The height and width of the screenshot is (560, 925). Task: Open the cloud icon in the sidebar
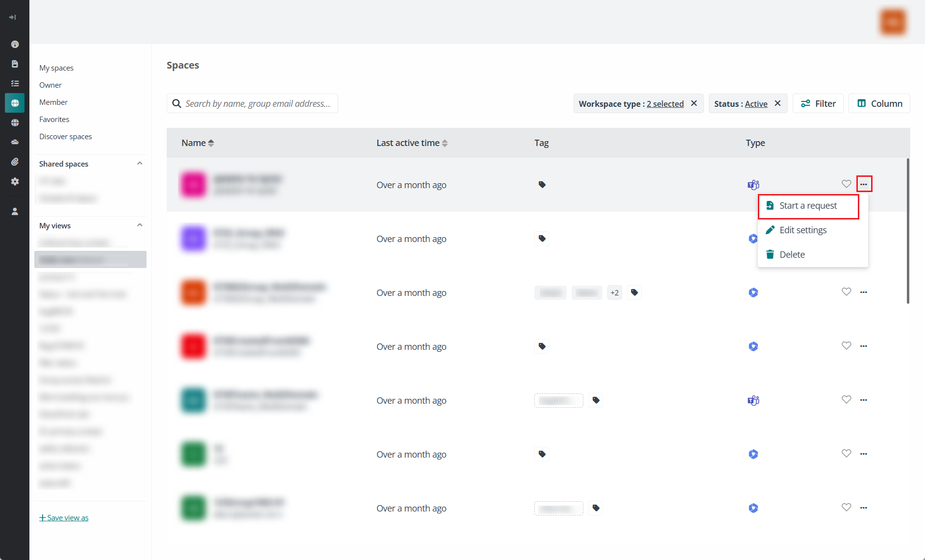(x=15, y=142)
